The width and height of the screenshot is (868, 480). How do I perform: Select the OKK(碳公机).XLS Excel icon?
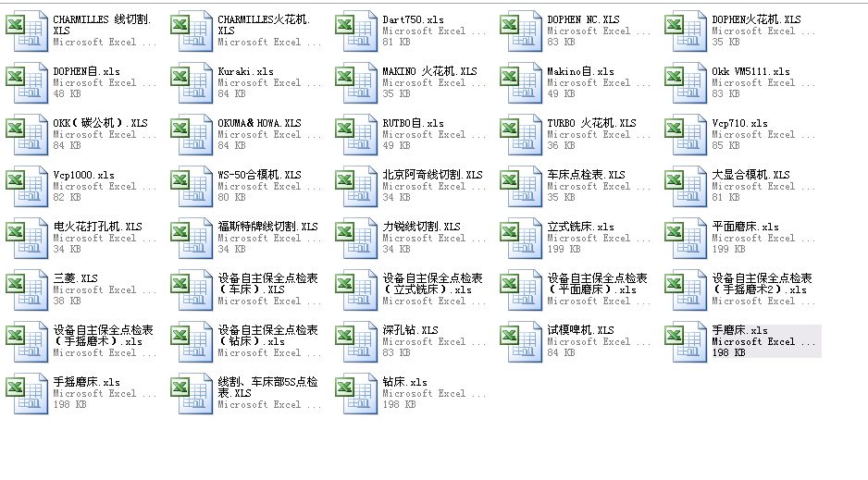tap(27, 134)
